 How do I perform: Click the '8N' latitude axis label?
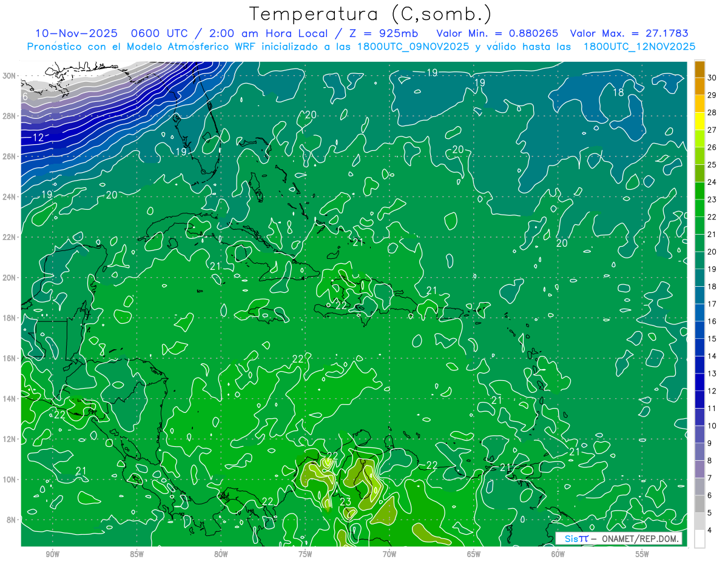[x=12, y=520]
